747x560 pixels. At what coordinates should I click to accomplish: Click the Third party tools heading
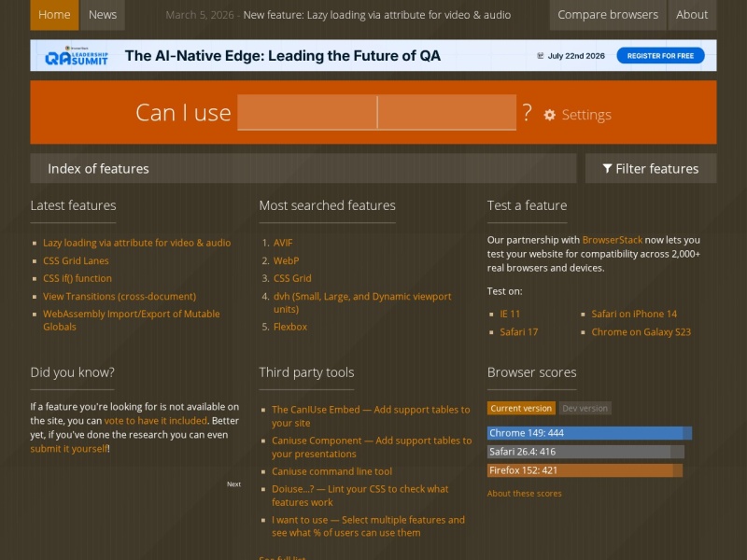tap(306, 372)
